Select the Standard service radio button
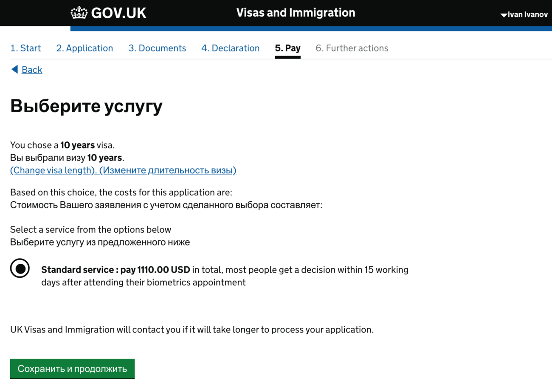The width and height of the screenshot is (552, 392). point(20,268)
